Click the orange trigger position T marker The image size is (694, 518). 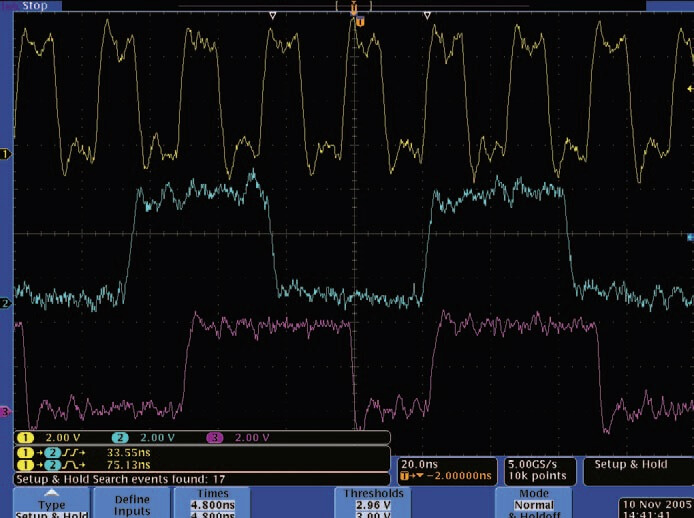(360, 20)
